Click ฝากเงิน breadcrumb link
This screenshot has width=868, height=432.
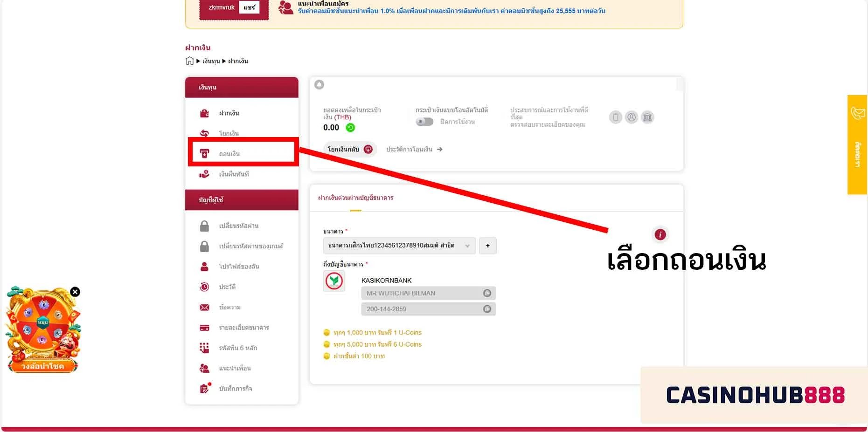(x=238, y=61)
